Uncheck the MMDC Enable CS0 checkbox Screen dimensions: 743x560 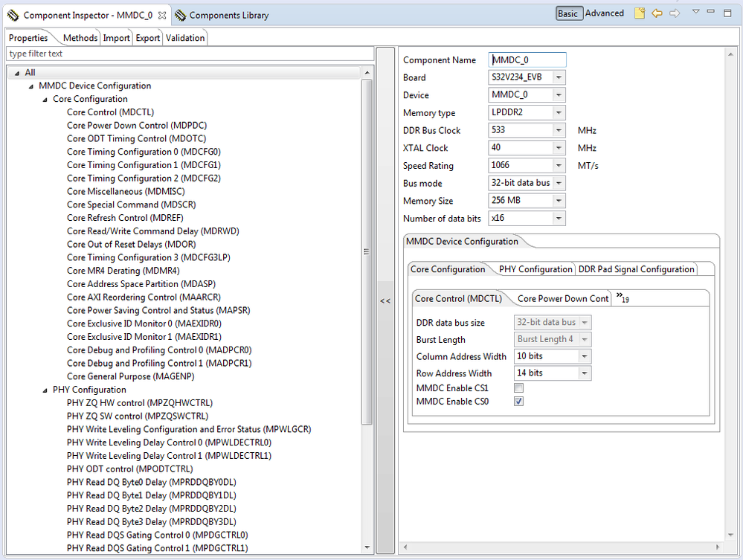click(519, 402)
